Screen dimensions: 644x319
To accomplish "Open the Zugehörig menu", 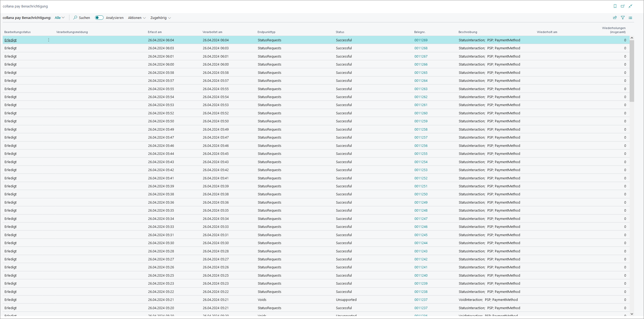I will click(161, 18).
